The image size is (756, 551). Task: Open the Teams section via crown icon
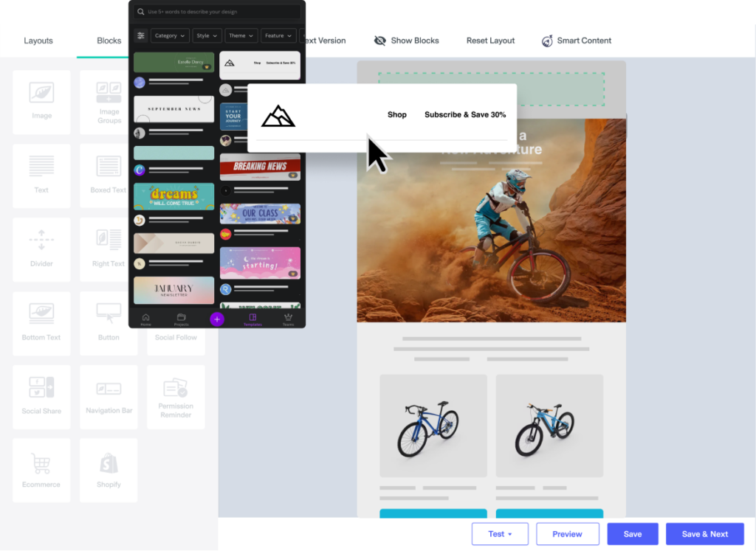pos(288,319)
